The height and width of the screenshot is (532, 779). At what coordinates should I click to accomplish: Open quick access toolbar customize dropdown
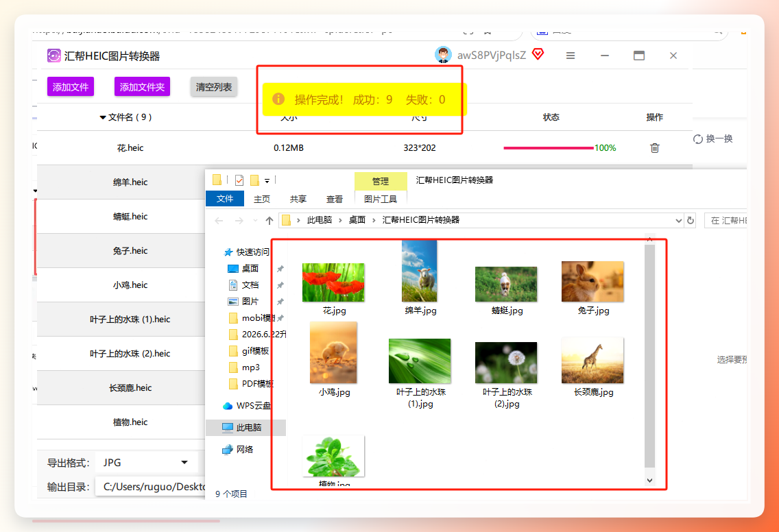pyautogui.click(x=267, y=181)
